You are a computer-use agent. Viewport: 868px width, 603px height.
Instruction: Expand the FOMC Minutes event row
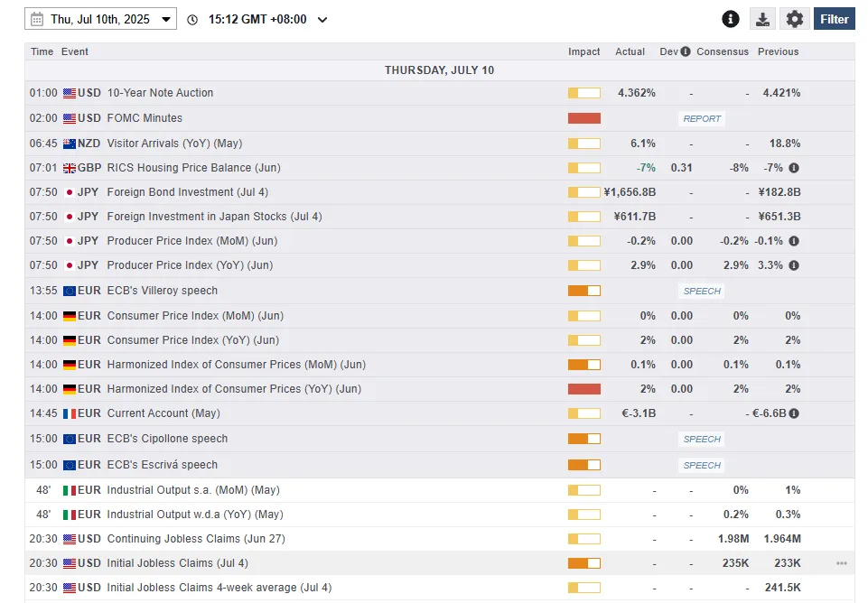[440, 118]
